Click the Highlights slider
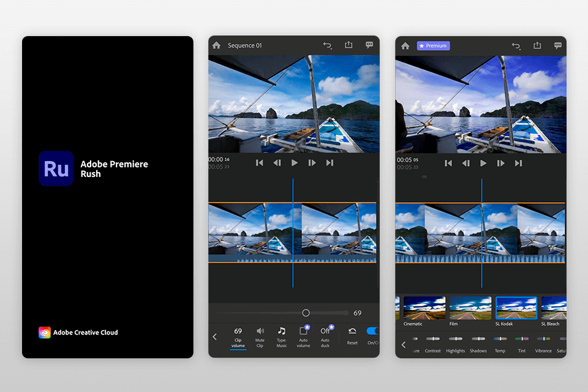Screen dimensions: 588x392 456,339
